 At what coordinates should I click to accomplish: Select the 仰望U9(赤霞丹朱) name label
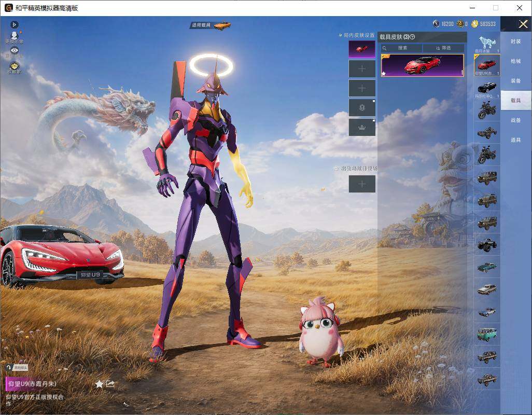tap(33, 384)
